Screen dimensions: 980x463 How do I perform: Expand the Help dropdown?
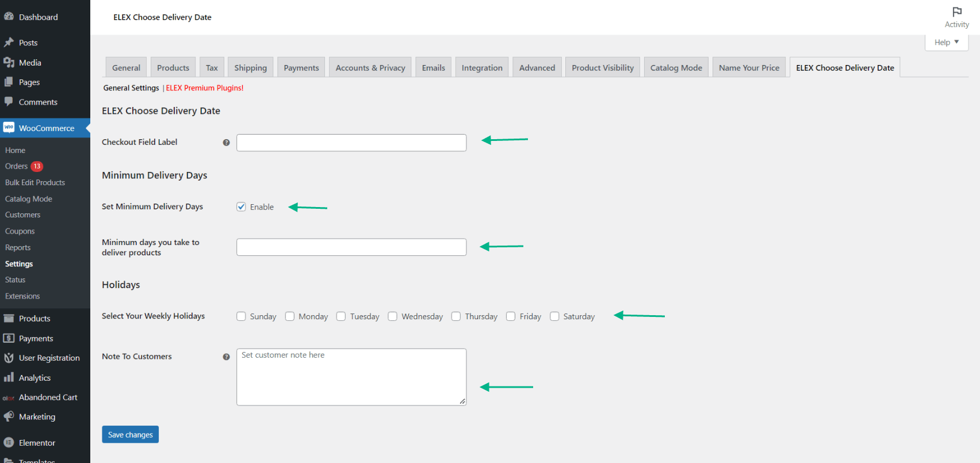[947, 42]
